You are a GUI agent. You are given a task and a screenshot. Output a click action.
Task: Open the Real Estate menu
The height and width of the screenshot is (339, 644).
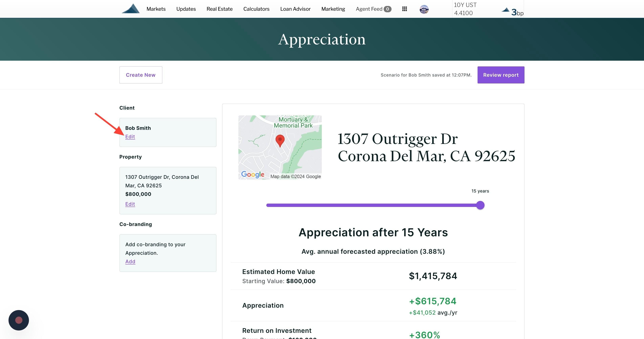[220, 9]
